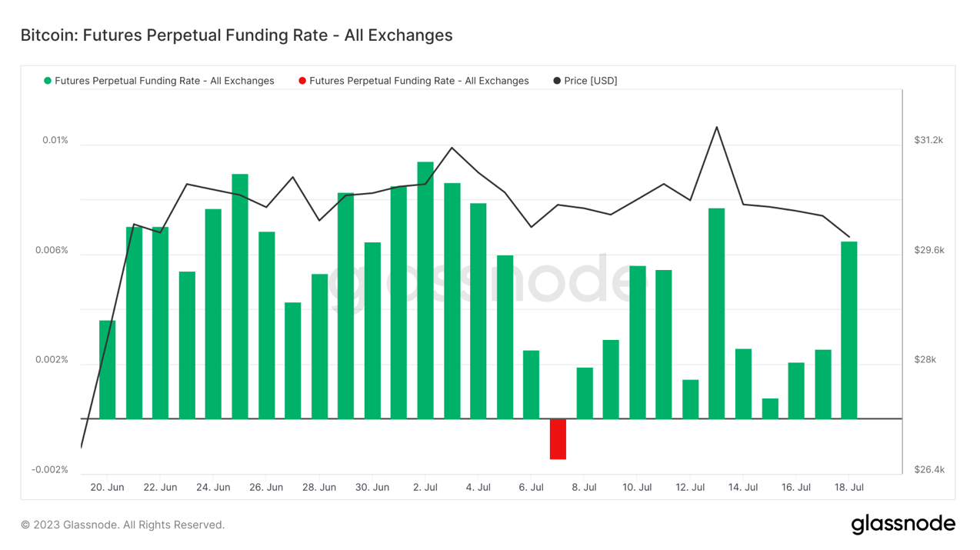Select the green bar at 18 Jul
Image resolution: width=980 pixels, height=550 pixels.
click(x=849, y=330)
